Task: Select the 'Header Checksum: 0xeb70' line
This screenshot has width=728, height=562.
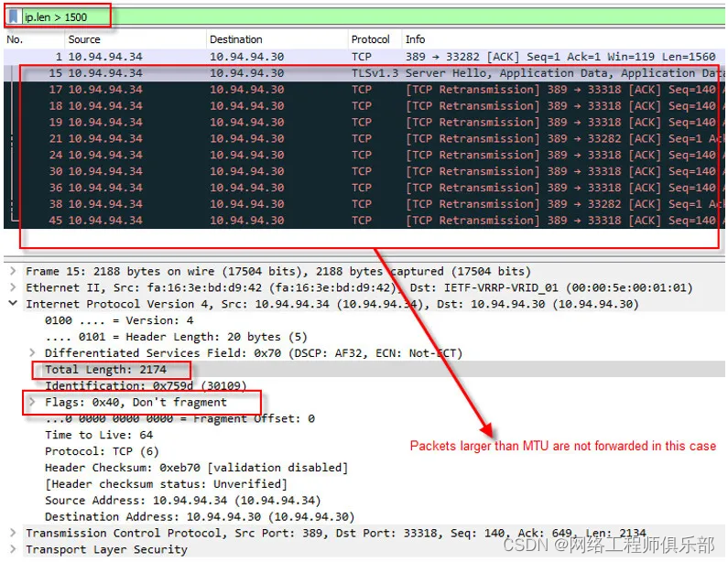Action: pos(196,468)
